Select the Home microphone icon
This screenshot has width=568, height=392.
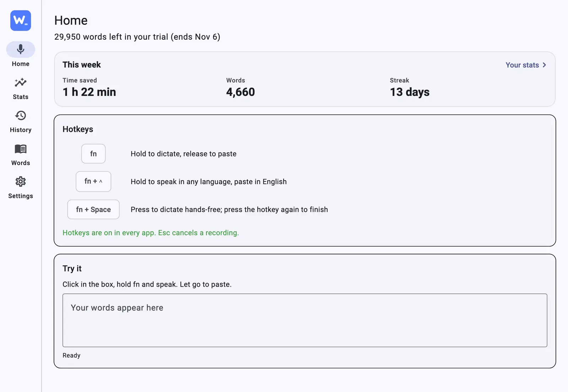(21, 49)
